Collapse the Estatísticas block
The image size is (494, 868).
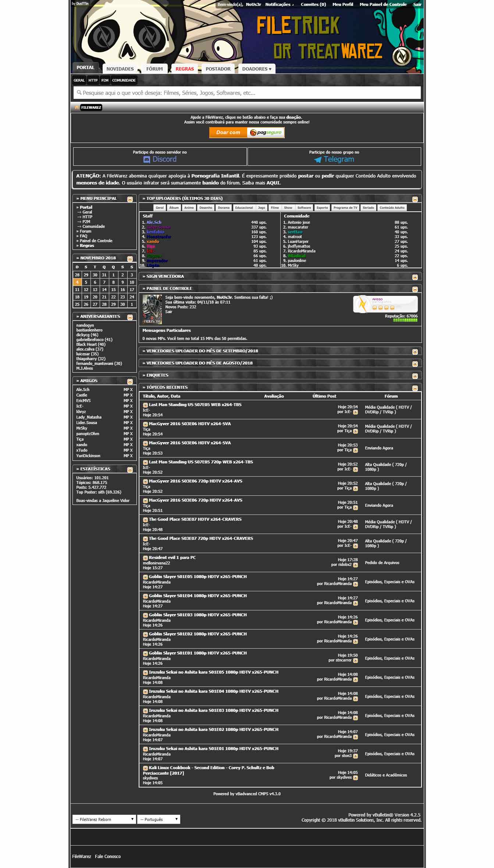click(130, 470)
